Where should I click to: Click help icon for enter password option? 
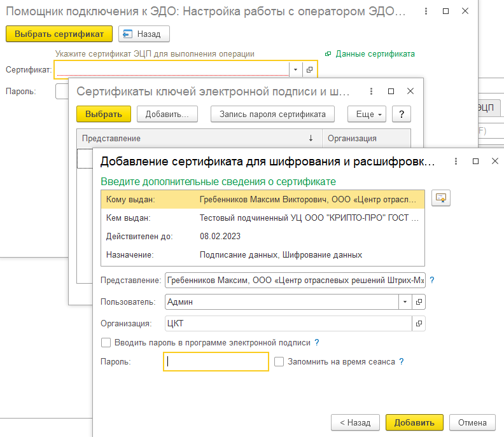(x=317, y=342)
